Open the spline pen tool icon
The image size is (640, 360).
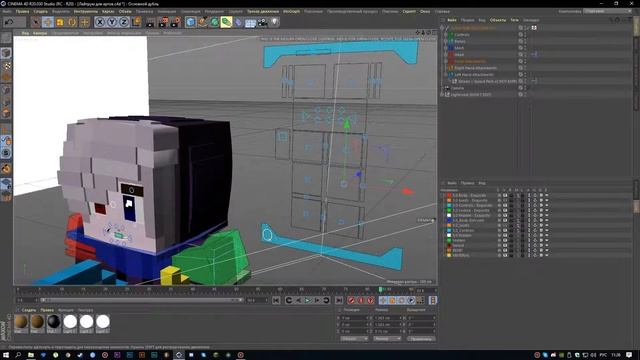pos(202,22)
